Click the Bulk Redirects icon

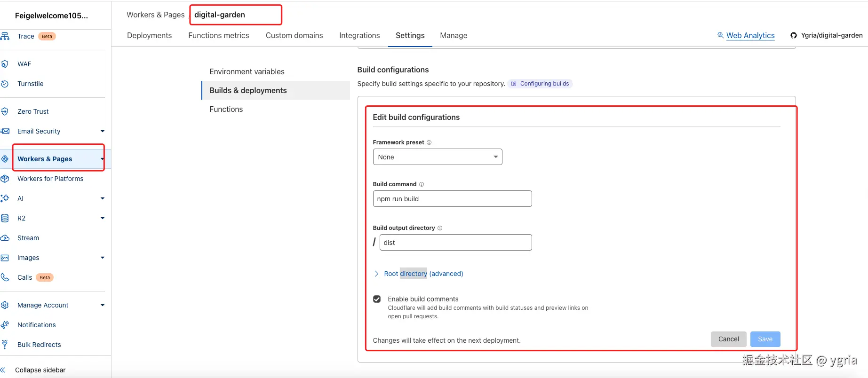click(x=5, y=345)
